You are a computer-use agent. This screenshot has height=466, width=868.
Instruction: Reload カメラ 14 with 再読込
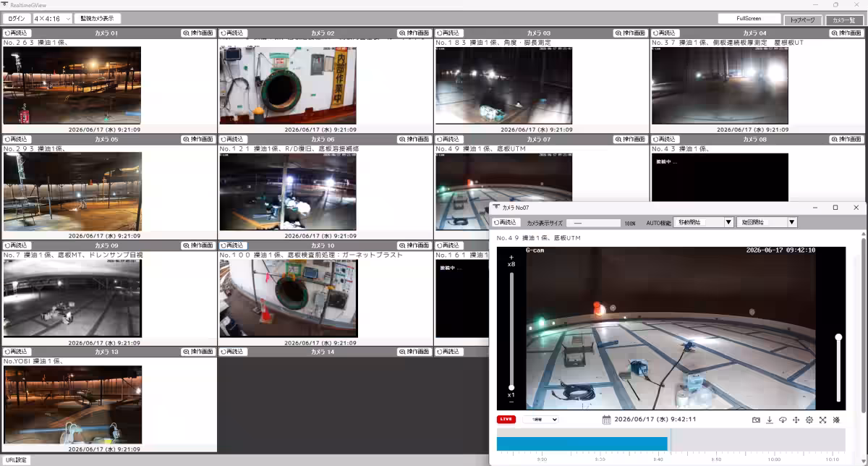(x=233, y=352)
